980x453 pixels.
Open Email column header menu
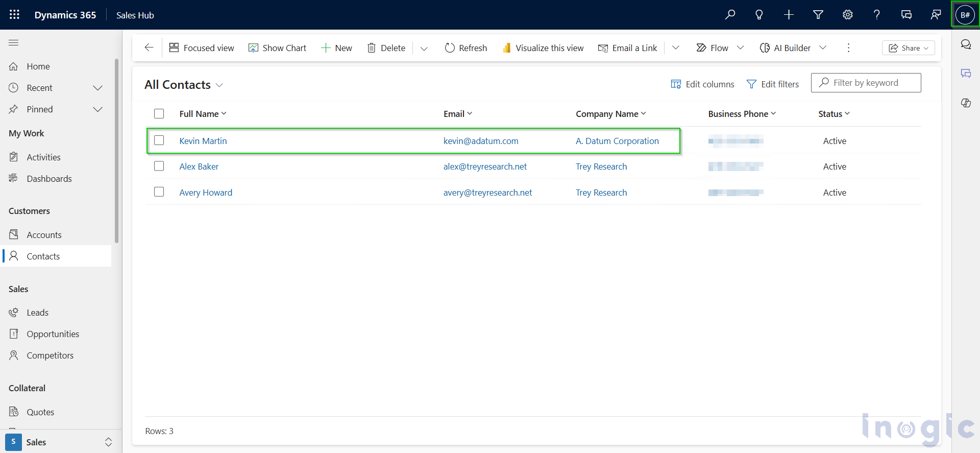pyautogui.click(x=458, y=114)
